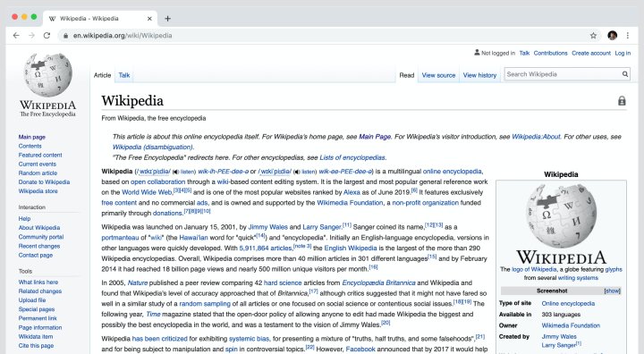
Task: Click the systemic bias link
Action: tap(249, 339)
